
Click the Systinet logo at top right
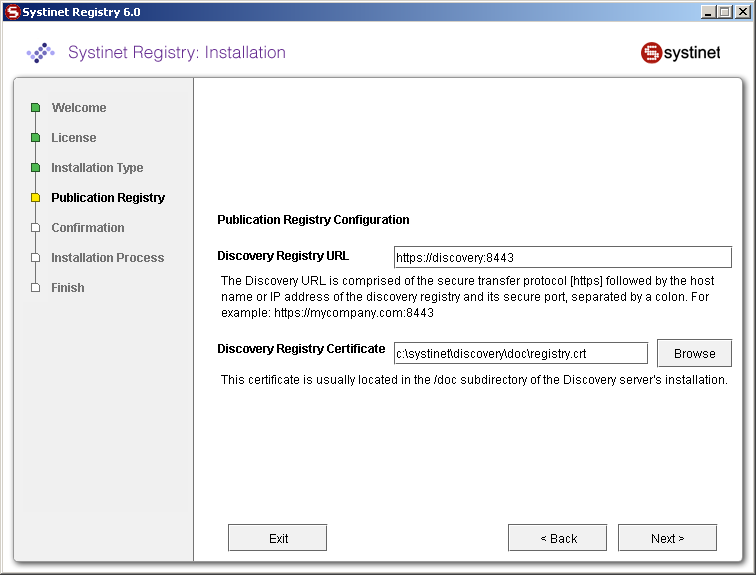tap(680, 53)
